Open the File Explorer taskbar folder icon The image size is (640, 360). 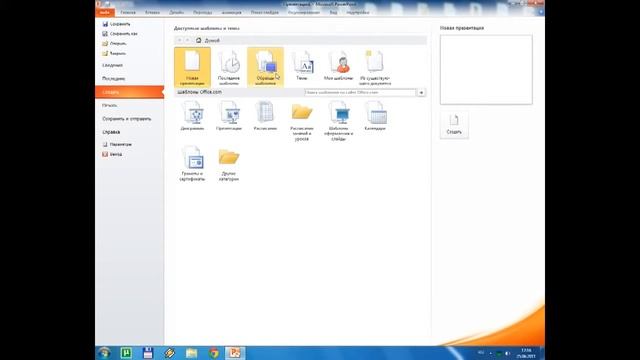point(191,353)
